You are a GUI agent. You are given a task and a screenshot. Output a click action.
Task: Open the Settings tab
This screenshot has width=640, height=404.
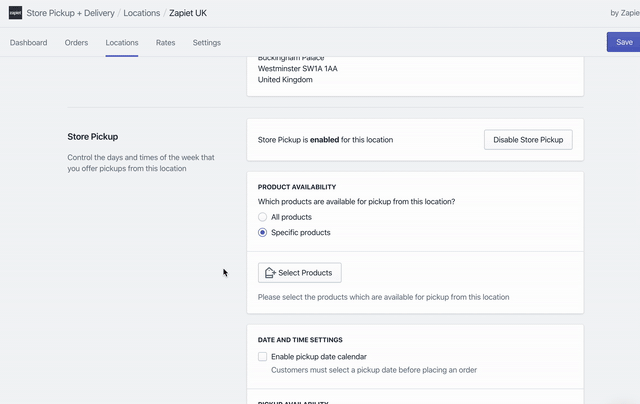[207, 43]
